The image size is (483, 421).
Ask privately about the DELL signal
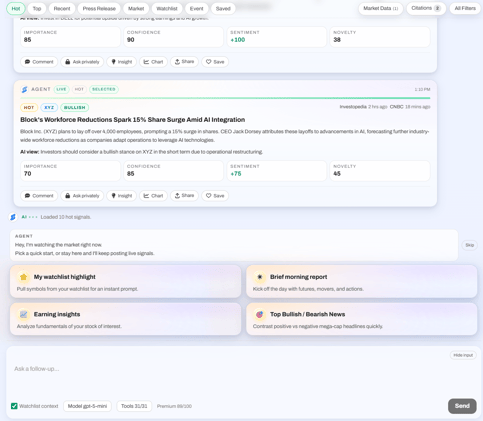tap(82, 62)
